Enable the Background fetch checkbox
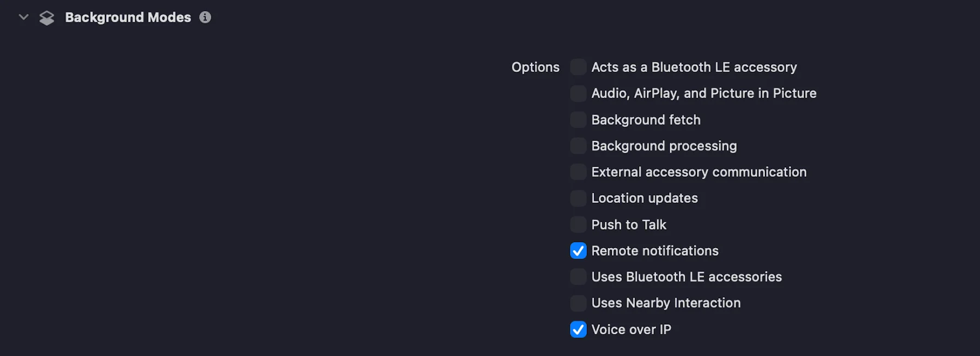This screenshot has width=980, height=356. pos(578,119)
